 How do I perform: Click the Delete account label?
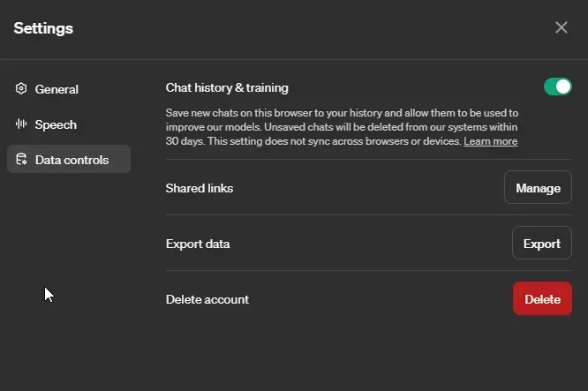pos(207,299)
